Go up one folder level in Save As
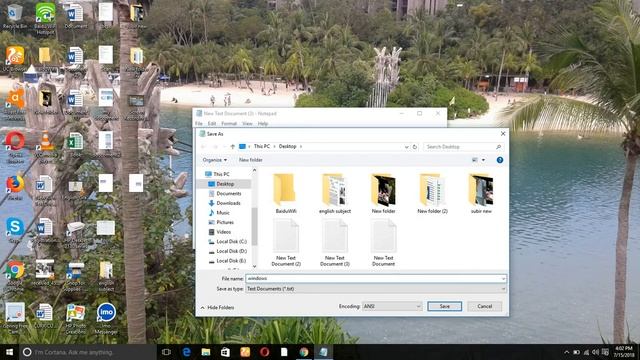This screenshot has height=360, width=640. coord(232,147)
